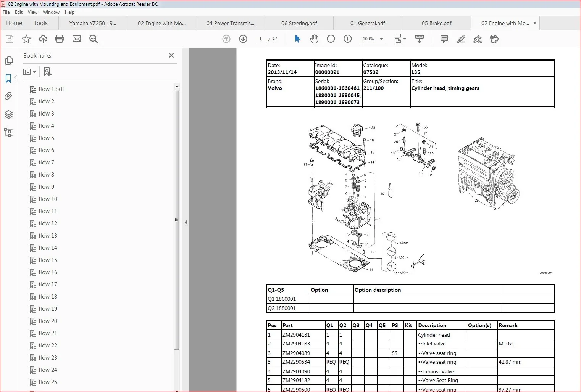Open the flow 13 bookmark
The height and width of the screenshot is (392, 581).
pyautogui.click(x=48, y=236)
